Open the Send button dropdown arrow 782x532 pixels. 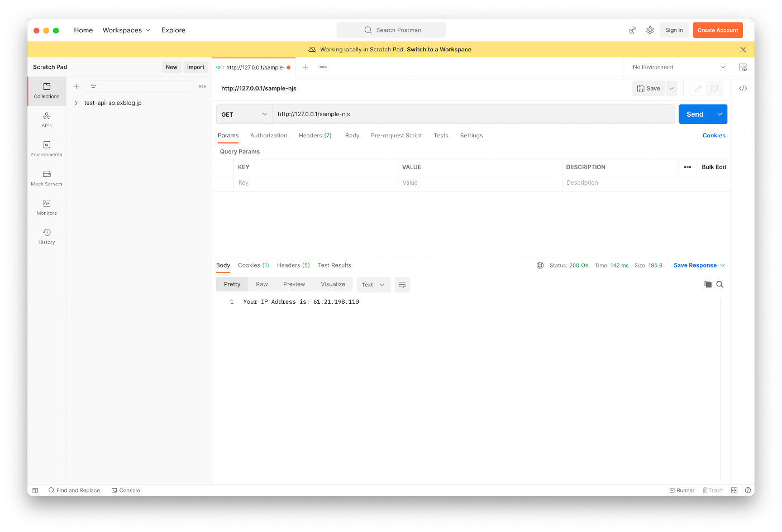pyautogui.click(x=719, y=114)
